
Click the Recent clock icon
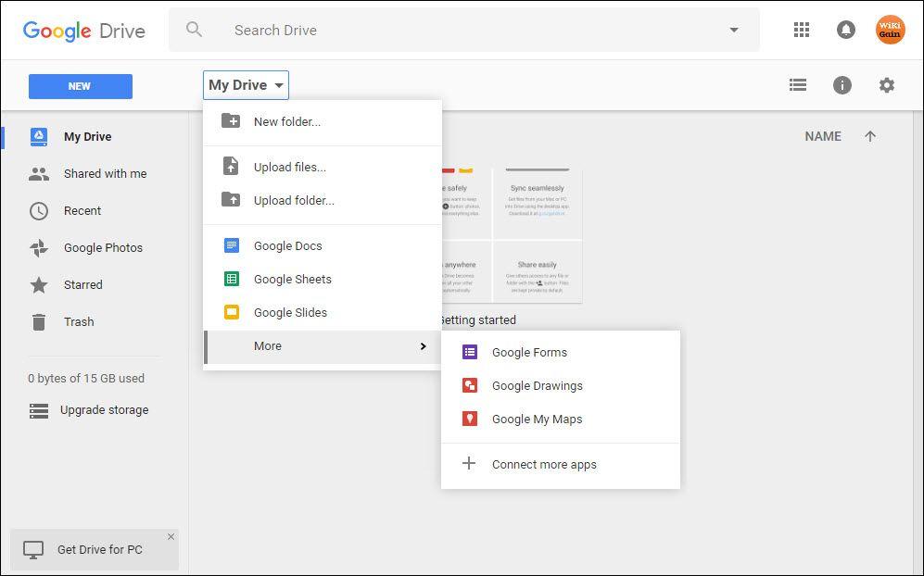pos(39,211)
